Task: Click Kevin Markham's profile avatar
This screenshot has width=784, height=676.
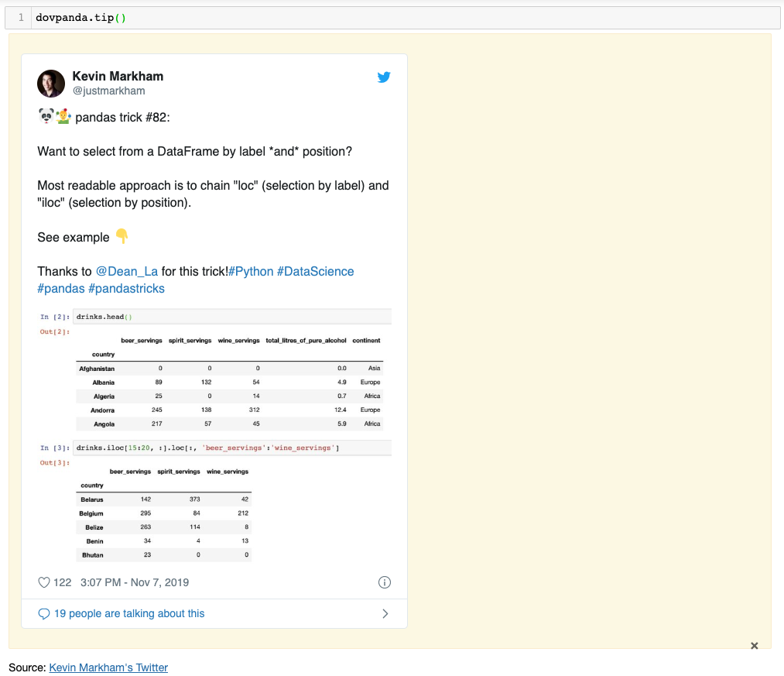Action: (51, 84)
